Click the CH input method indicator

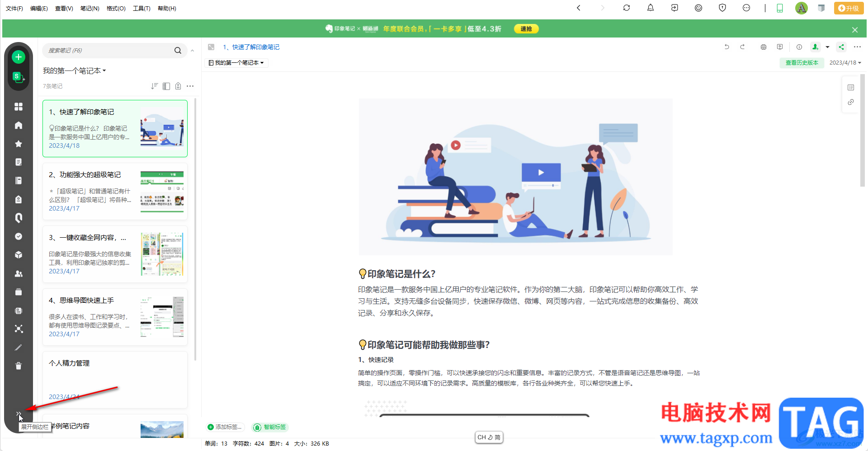pyautogui.click(x=489, y=437)
